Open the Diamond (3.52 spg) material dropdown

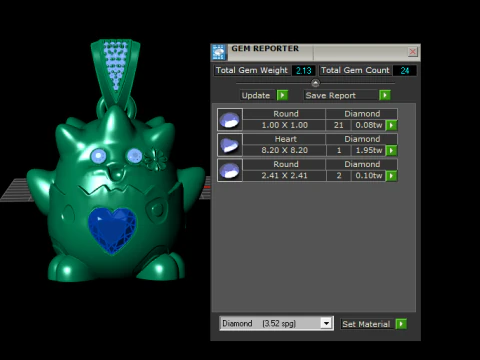pos(326,323)
